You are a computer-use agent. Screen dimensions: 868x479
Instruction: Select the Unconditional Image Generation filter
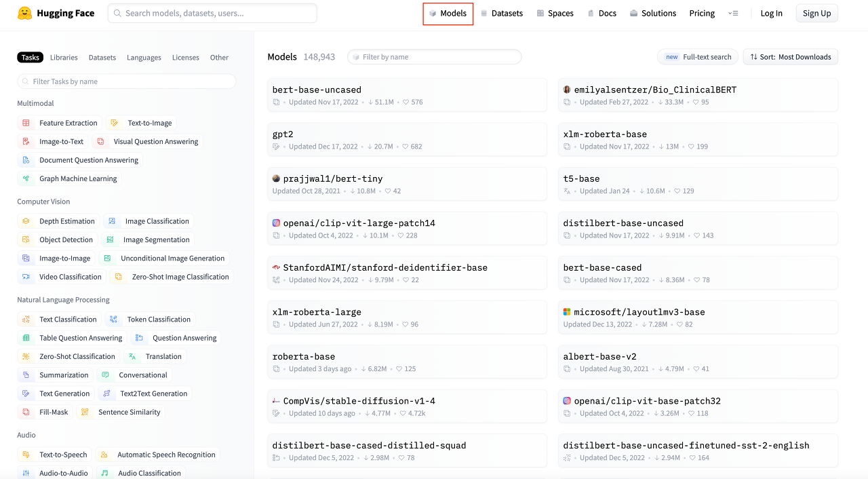coord(164,258)
